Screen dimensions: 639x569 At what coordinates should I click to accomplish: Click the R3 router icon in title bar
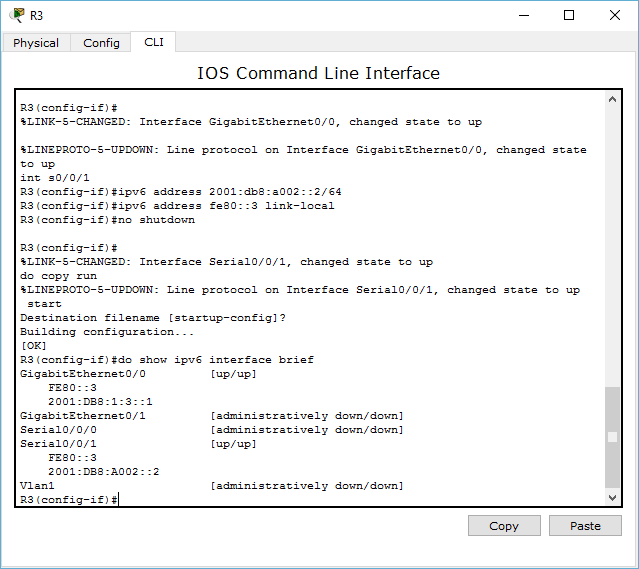click(17, 15)
